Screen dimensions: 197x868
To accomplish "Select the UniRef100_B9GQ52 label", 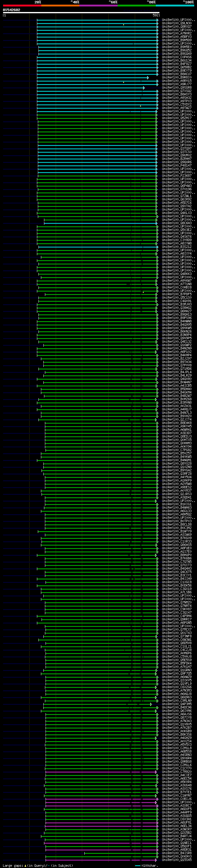I will tap(177, 50).
